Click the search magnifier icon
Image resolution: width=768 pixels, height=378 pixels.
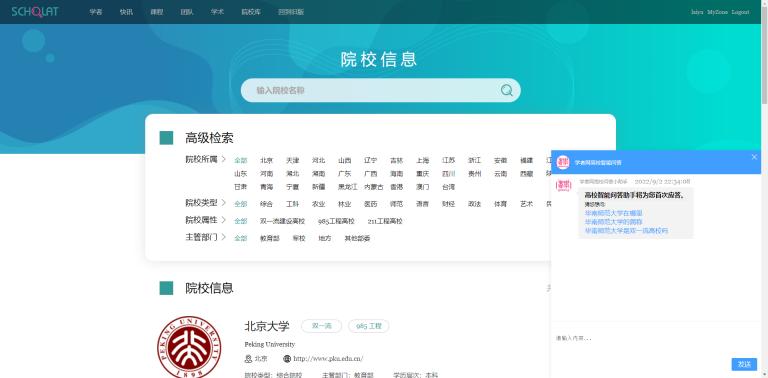[x=506, y=90]
